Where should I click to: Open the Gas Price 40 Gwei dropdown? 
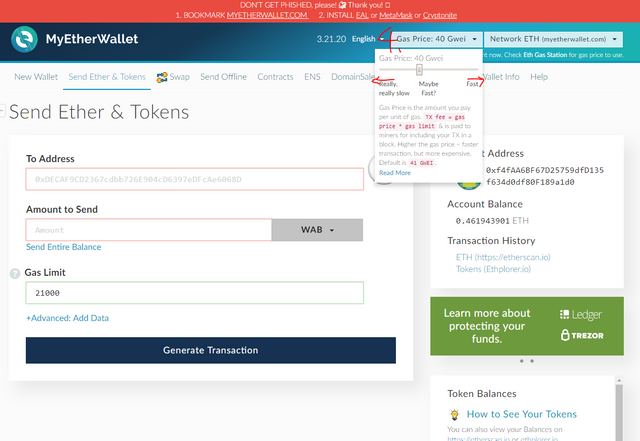click(x=437, y=39)
